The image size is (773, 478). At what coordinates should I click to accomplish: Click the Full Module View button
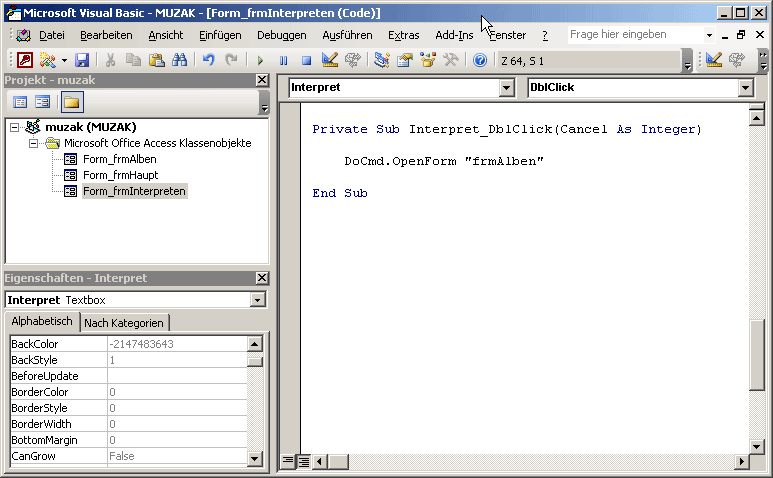click(304, 462)
